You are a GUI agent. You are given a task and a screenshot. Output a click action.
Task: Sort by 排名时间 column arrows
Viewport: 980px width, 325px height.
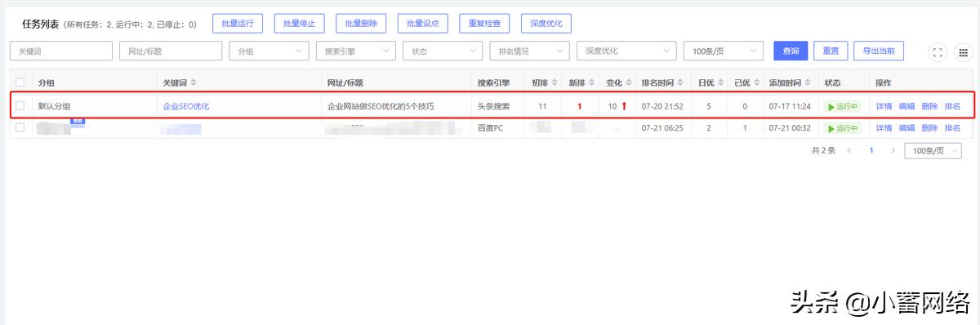coord(680,82)
